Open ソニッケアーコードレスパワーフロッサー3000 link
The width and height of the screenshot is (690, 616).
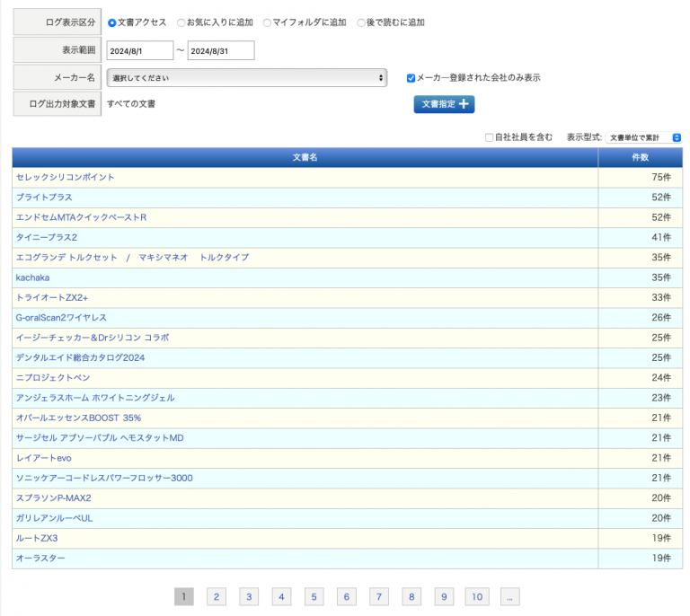(x=104, y=478)
